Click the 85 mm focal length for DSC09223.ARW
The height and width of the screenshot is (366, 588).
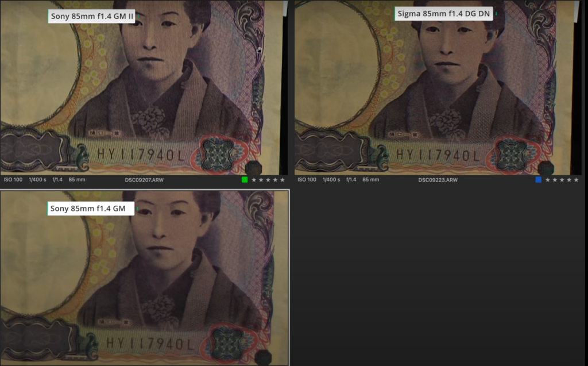point(370,180)
